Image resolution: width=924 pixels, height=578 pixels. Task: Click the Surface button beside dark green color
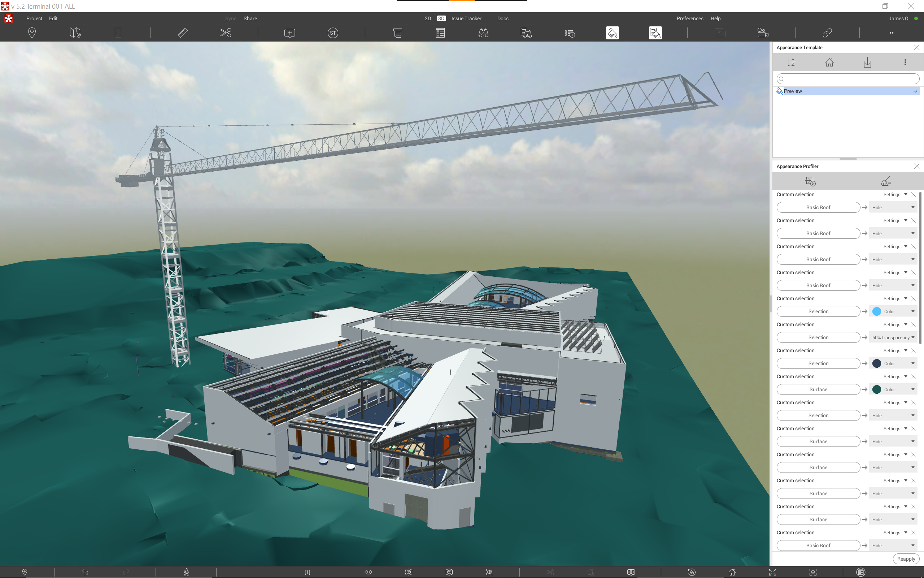[x=818, y=389]
